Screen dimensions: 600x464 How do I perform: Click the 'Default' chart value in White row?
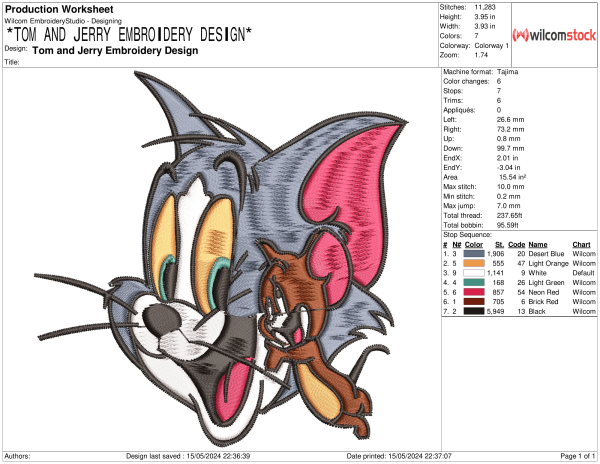pos(584,273)
